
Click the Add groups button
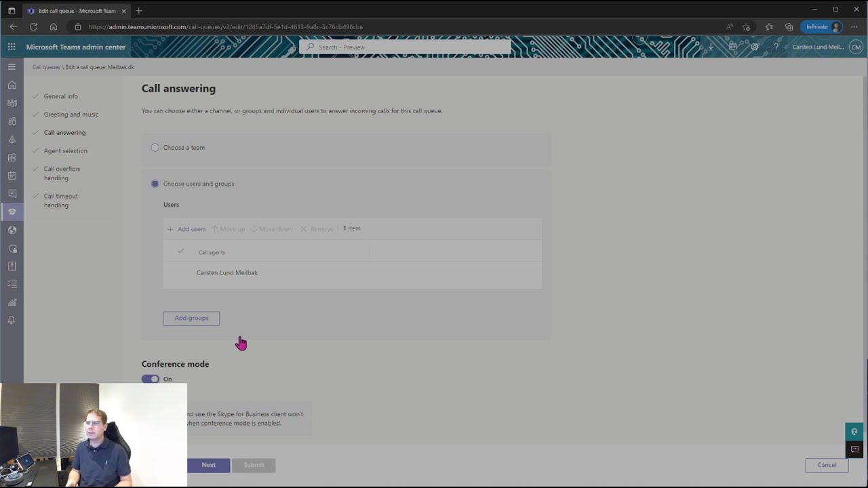pos(191,318)
